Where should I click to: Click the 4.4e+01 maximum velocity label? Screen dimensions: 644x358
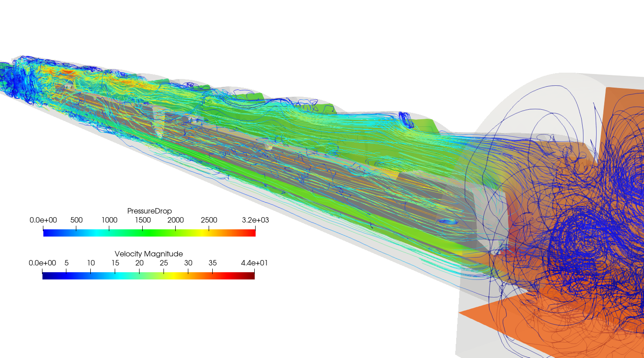(x=254, y=263)
